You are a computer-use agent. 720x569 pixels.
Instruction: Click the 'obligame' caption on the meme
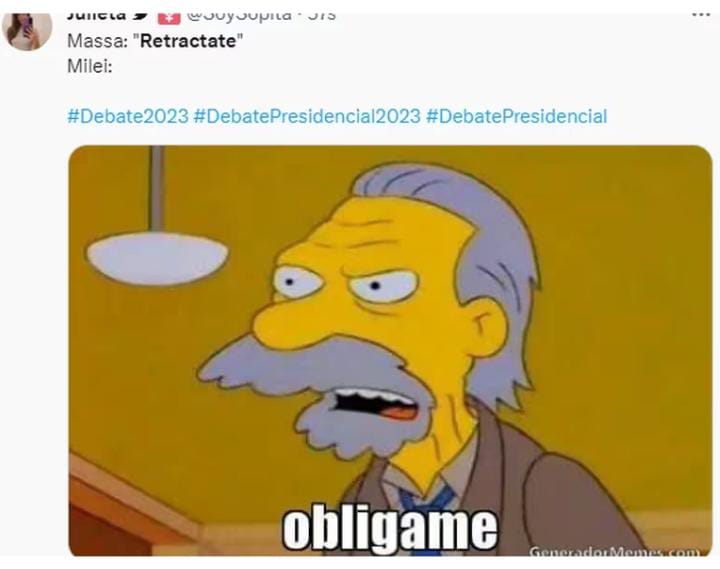coord(389,530)
